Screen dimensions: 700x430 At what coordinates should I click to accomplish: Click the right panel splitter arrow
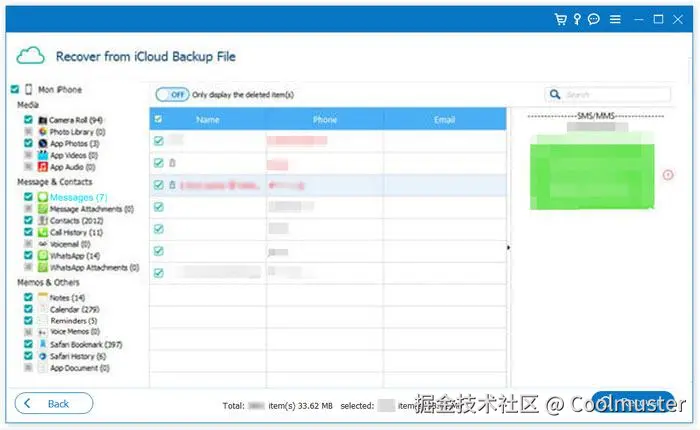point(508,247)
